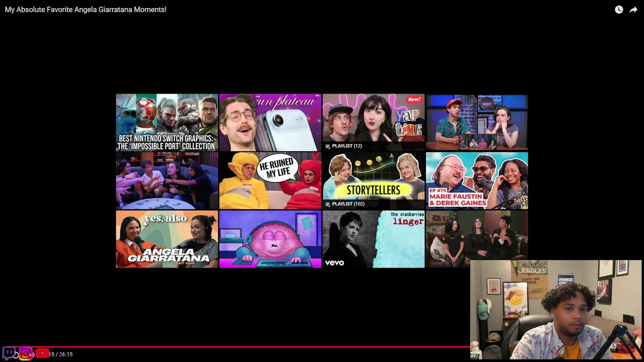644x362 pixels.
Task: Open the red cap desk show thumbnail
Action: tap(477, 122)
